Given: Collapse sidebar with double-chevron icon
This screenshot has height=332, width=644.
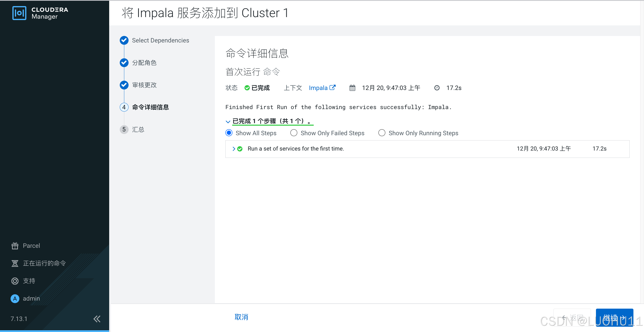Looking at the screenshot, I should tap(97, 319).
